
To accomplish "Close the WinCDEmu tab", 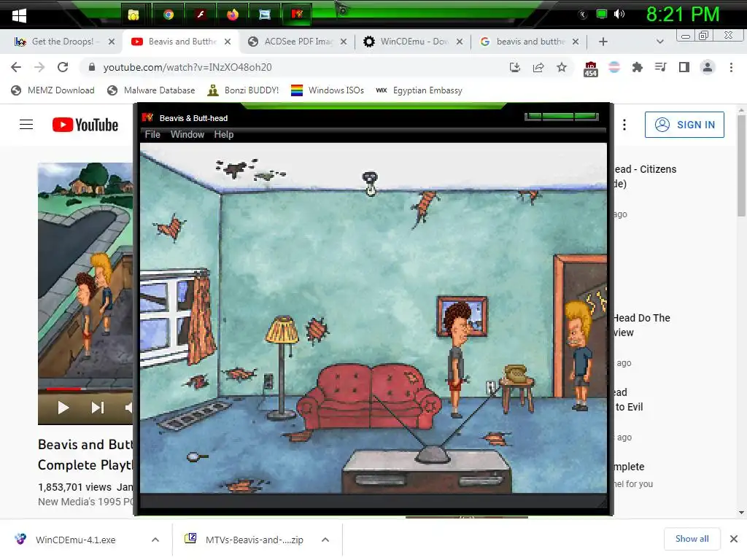I will pos(460,42).
